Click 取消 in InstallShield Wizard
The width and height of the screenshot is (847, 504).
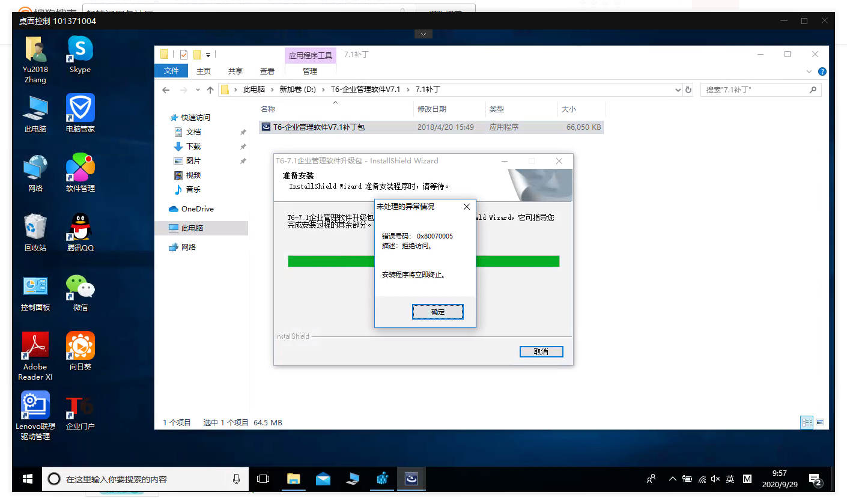click(541, 351)
